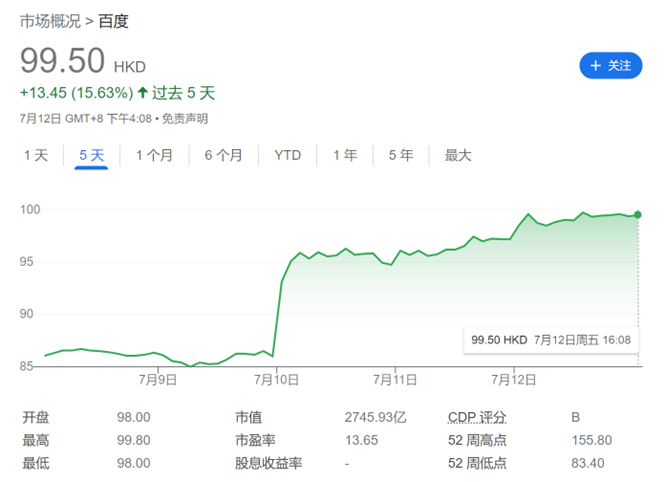
Task: Click the 最高 value 99.80
Action: tap(134, 440)
